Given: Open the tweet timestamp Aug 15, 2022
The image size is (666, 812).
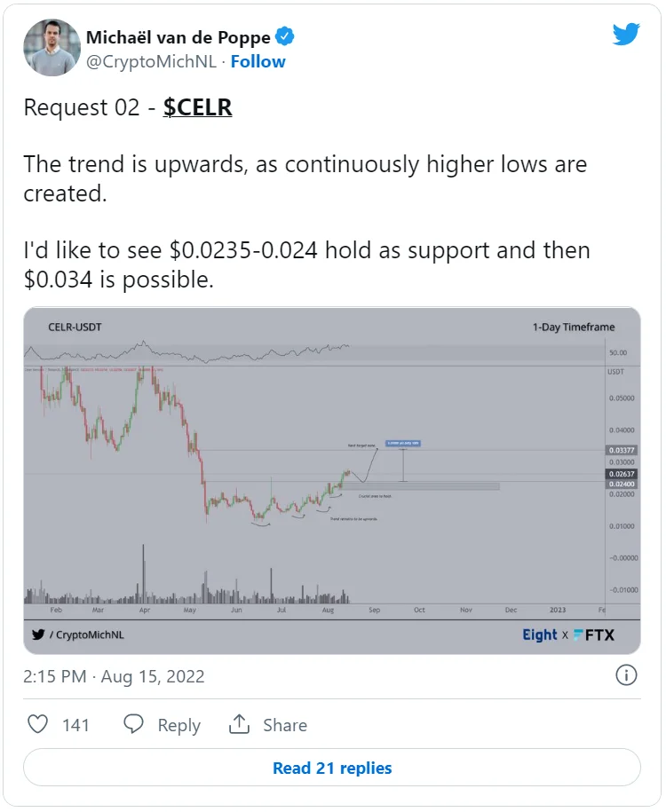Looking at the screenshot, I should click(x=114, y=676).
